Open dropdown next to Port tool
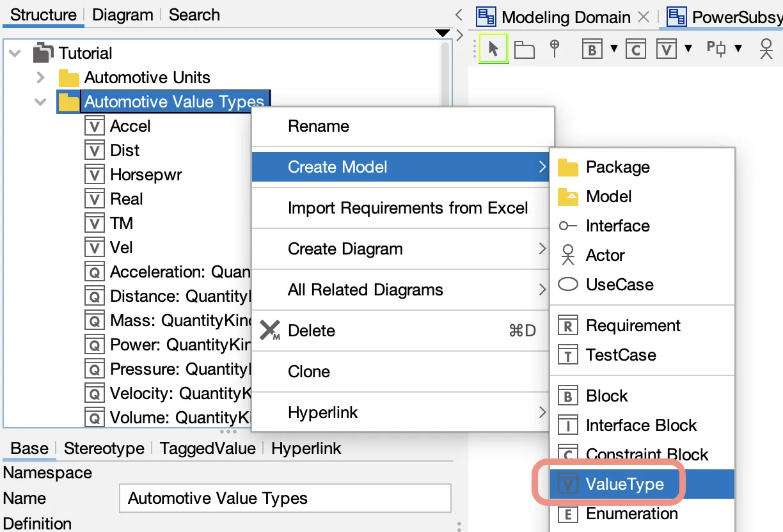The width and height of the screenshot is (783, 532). pyautogui.click(x=738, y=49)
